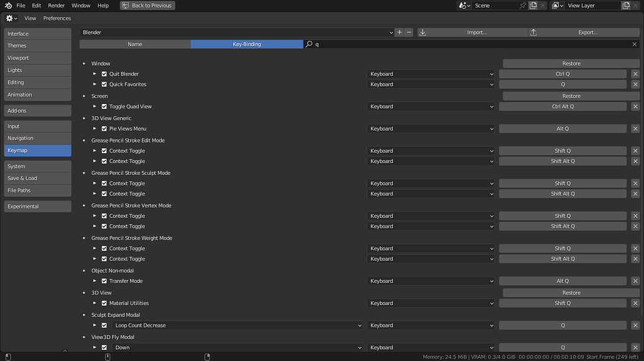Create a new scene icon
Image resolution: width=644 pixels, height=361 pixels.
pyautogui.click(x=533, y=6)
